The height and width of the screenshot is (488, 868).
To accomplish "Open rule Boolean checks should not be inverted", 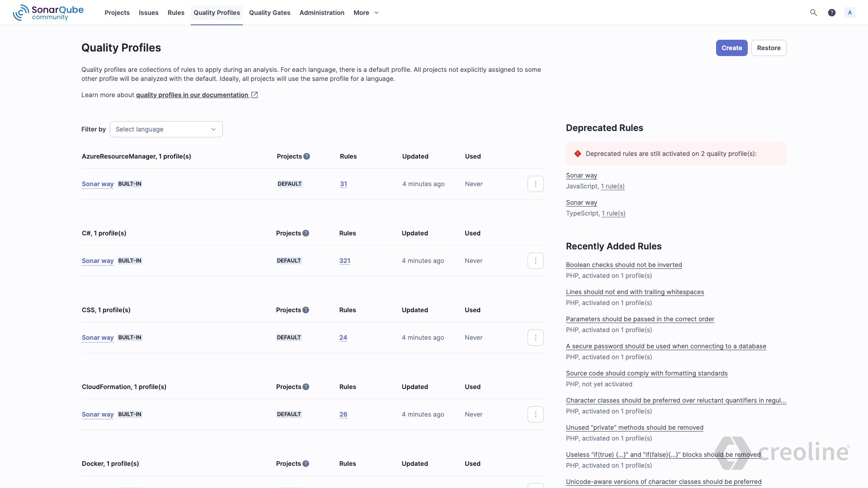I will click(624, 265).
